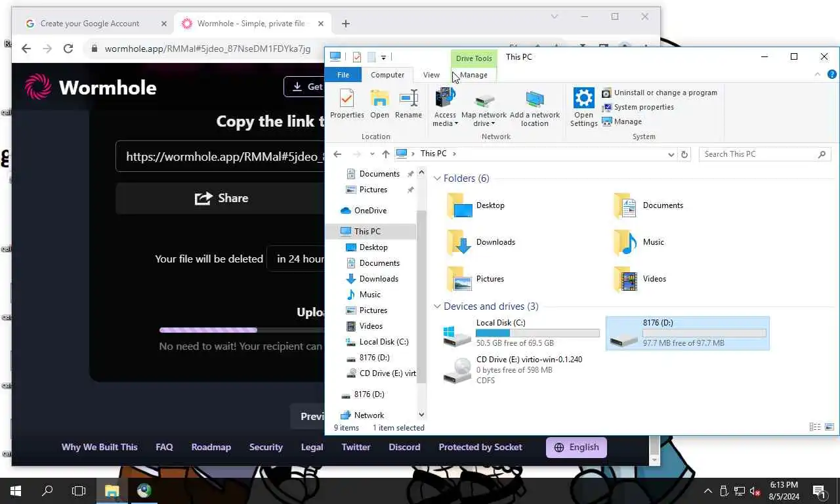
Task: Go up one level in File Explorer
Action: (x=385, y=154)
